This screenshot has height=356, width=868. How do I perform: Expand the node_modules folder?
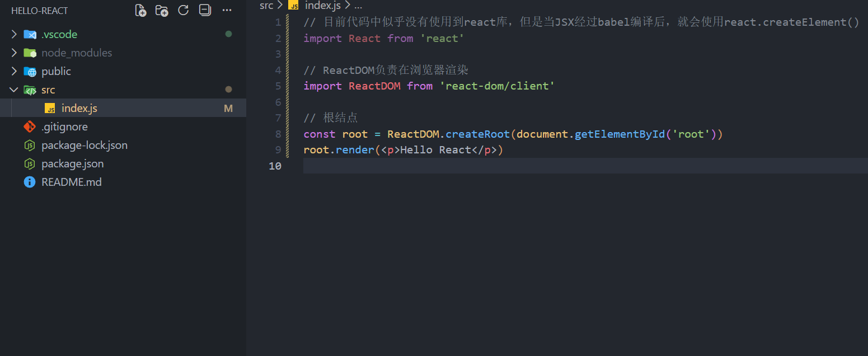coord(15,53)
